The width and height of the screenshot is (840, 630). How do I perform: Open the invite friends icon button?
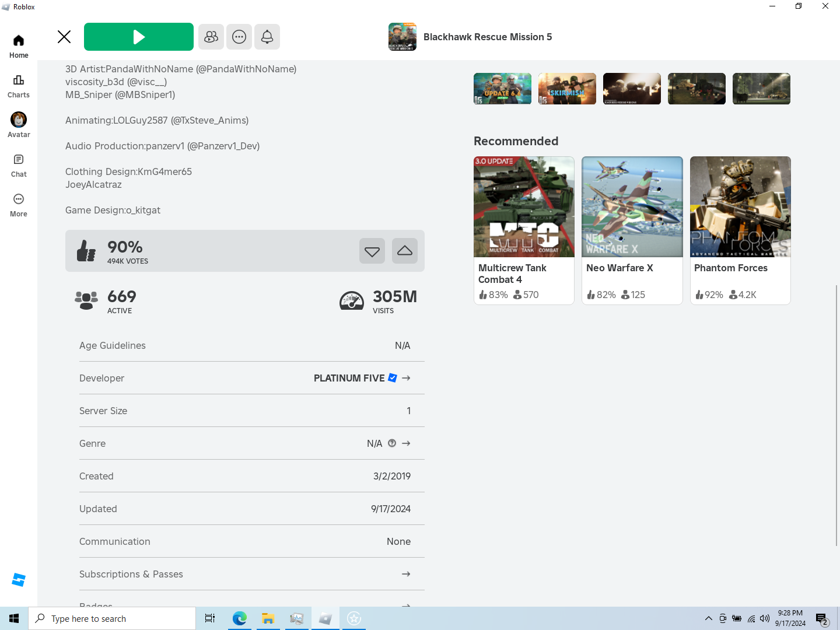point(211,37)
